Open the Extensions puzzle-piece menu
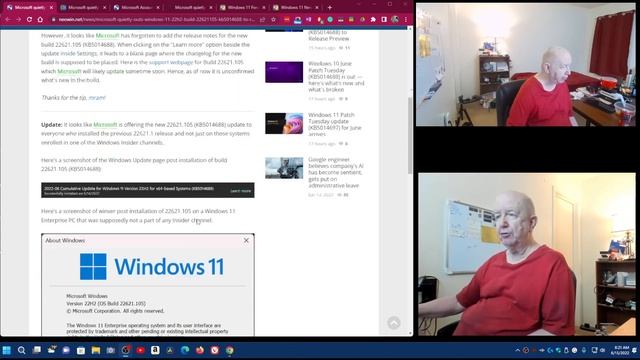The image size is (640, 360). point(373,19)
